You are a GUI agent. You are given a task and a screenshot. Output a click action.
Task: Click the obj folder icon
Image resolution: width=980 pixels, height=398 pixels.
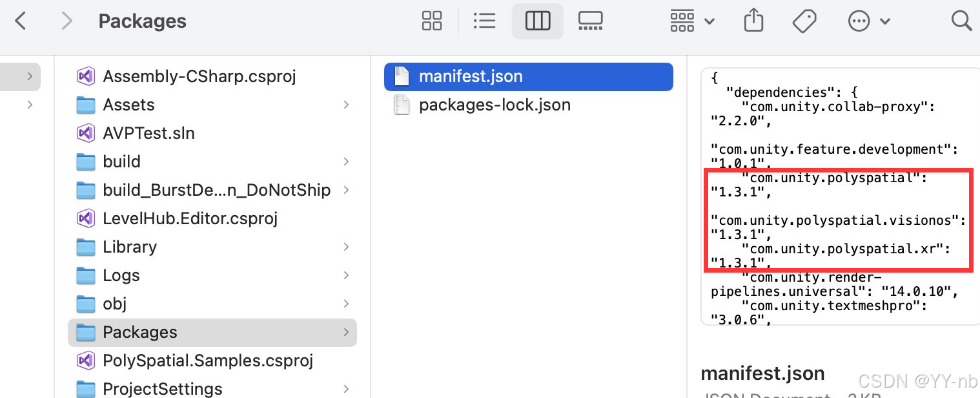pyautogui.click(x=86, y=304)
